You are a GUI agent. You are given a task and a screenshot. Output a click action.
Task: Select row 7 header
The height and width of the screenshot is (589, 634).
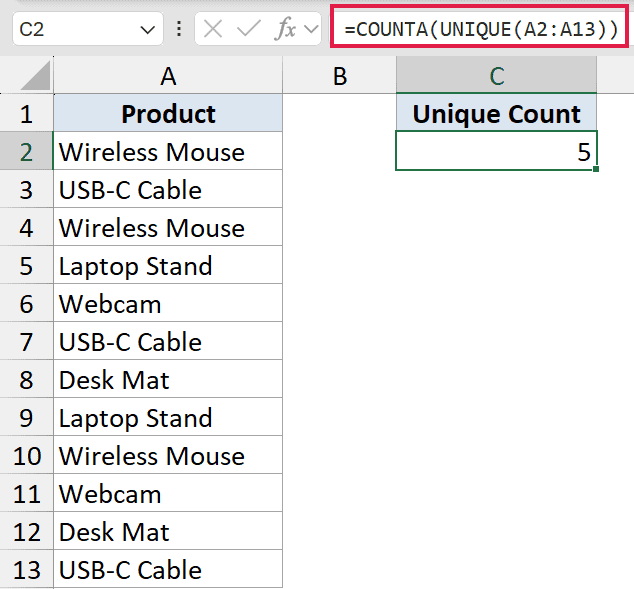pyautogui.click(x=26, y=341)
